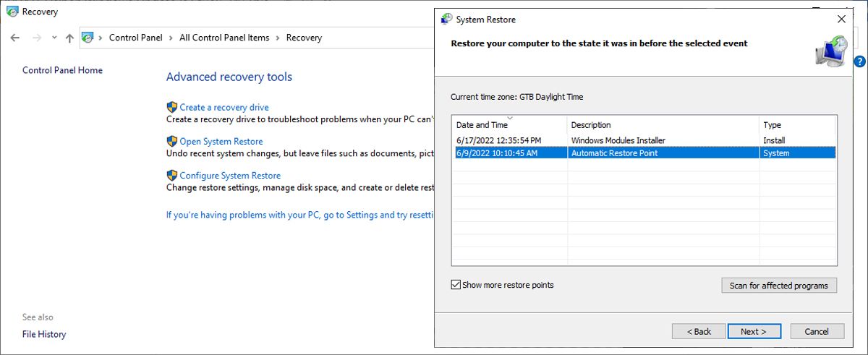
Task: Expand the chevron after All Control Panel Items
Action: [278, 38]
